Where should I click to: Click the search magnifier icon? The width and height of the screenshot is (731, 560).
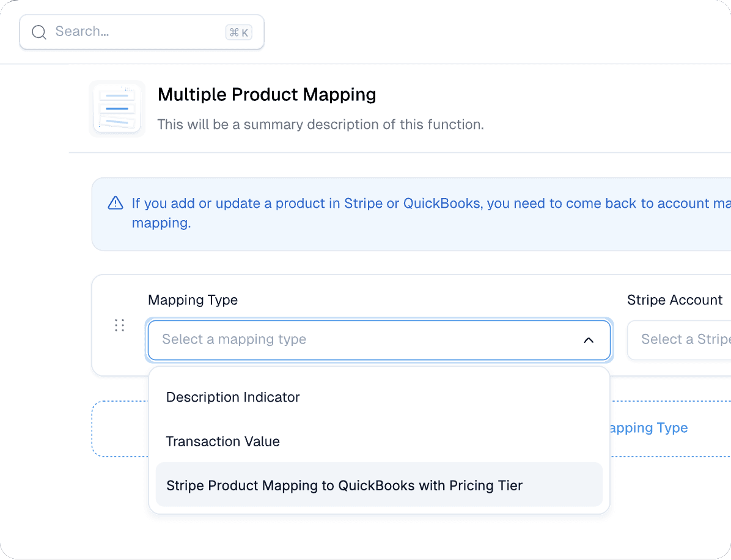point(39,32)
